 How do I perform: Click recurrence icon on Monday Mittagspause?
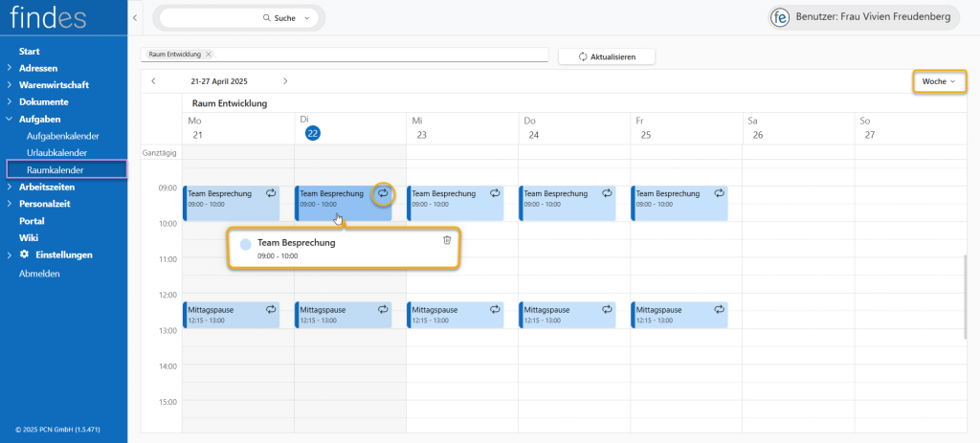[271, 309]
